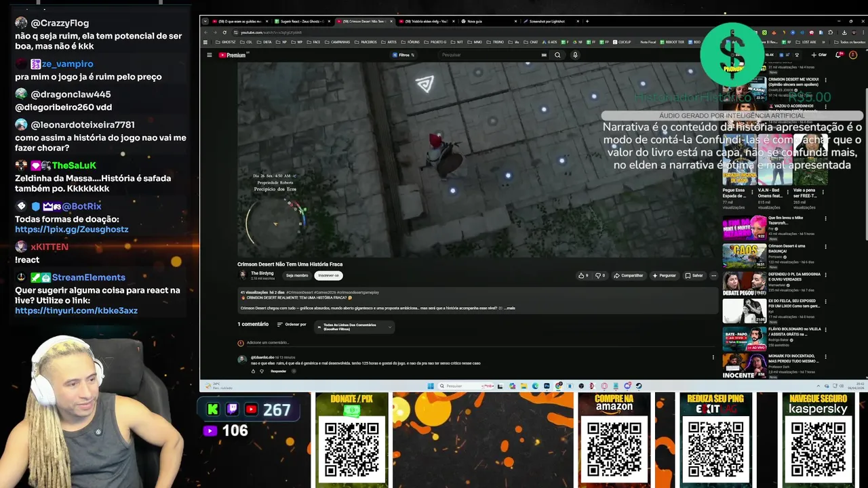This screenshot has width=868, height=488.
Task: Open the 'Crimson Desert é uma BAGUNÇA' video
Action: 773,256
